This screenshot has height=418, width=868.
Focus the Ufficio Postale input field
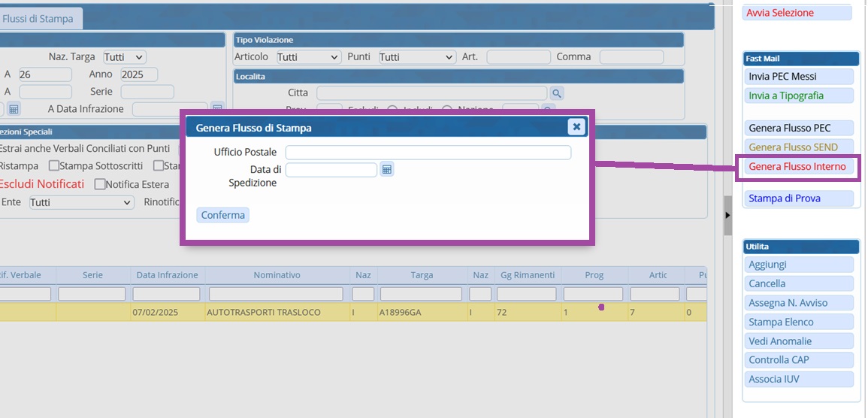(x=428, y=153)
